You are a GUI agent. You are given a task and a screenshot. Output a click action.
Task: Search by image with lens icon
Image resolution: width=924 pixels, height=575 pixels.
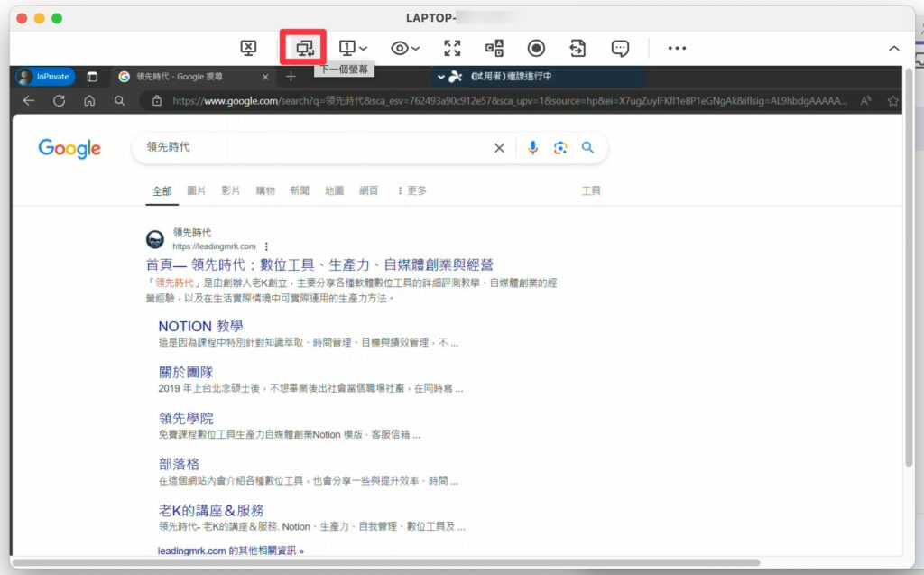tap(559, 148)
